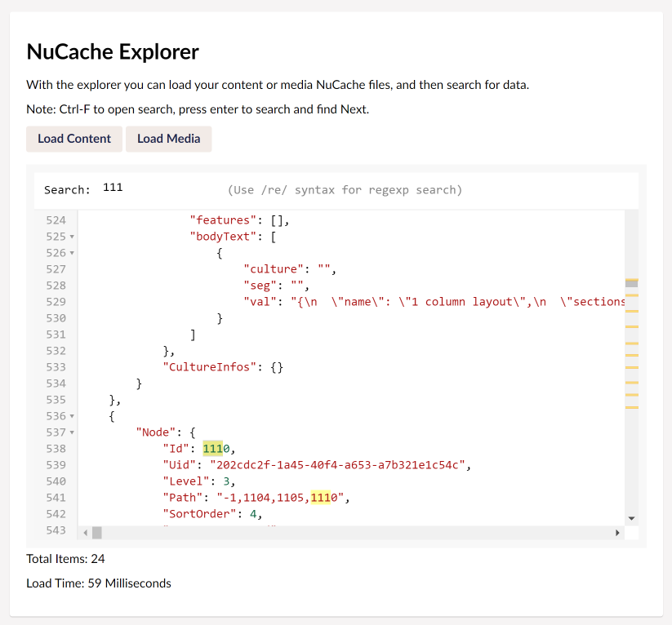Image resolution: width=672 pixels, height=625 pixels.
Task: Click the horizontal scrollbar right arrow
Action: [x=617, y=533]
